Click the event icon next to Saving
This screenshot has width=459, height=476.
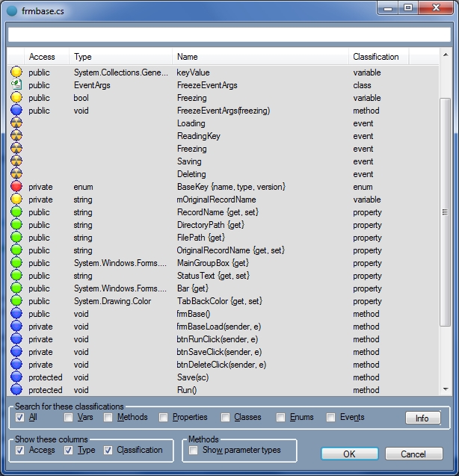click(x=16, y=161)
